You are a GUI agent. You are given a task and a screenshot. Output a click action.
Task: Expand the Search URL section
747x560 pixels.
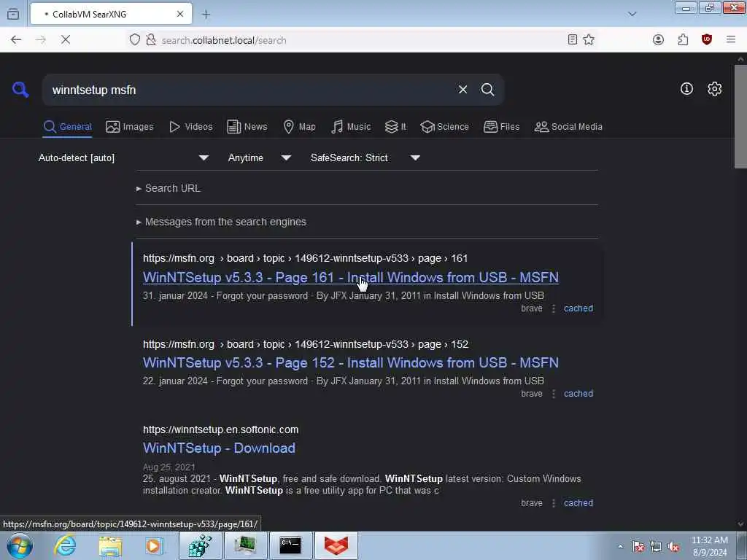coord(169,188)
